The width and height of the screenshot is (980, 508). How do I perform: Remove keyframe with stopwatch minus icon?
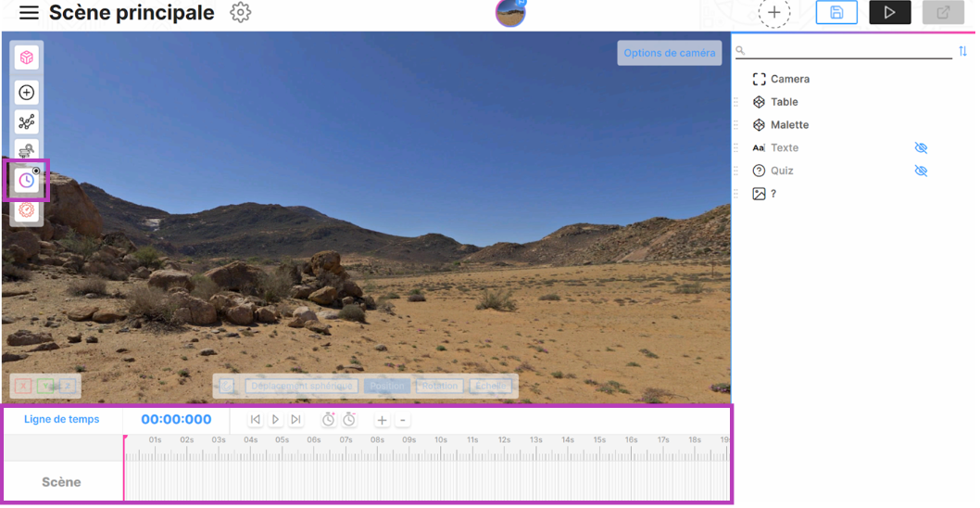coord(349,420)
